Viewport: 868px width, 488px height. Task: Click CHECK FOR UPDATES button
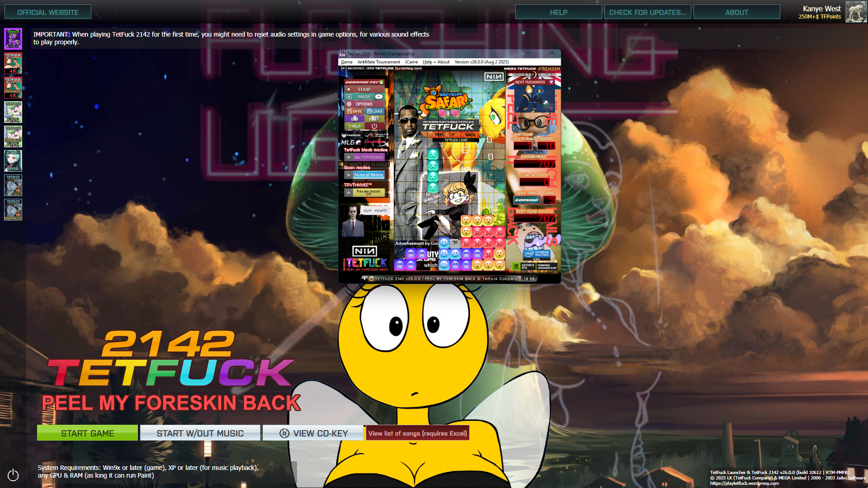647,12
